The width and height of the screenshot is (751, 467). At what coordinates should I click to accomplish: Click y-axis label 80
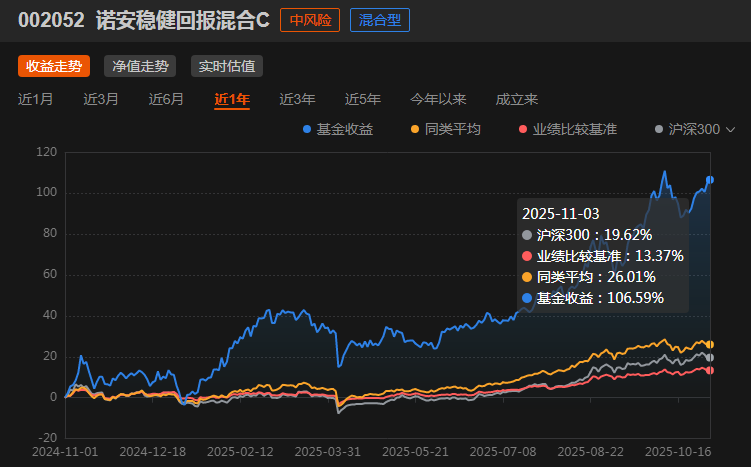[x=50, y=233]
